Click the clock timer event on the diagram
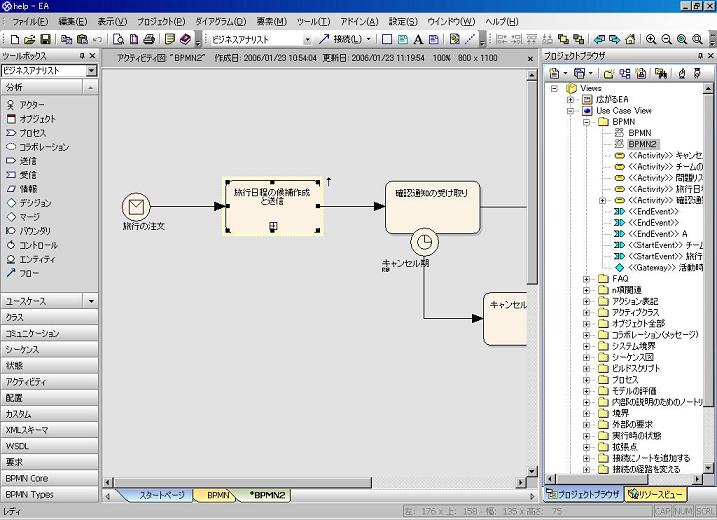 [x=424, y=242]
